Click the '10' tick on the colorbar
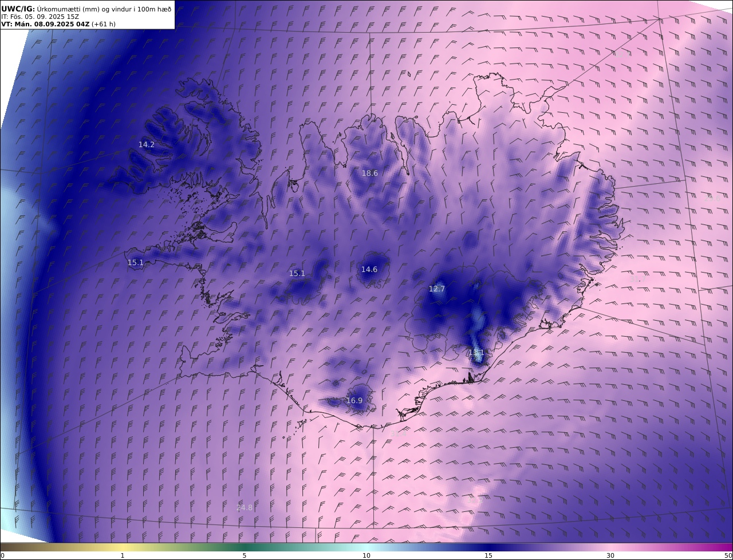 [366, 556]
